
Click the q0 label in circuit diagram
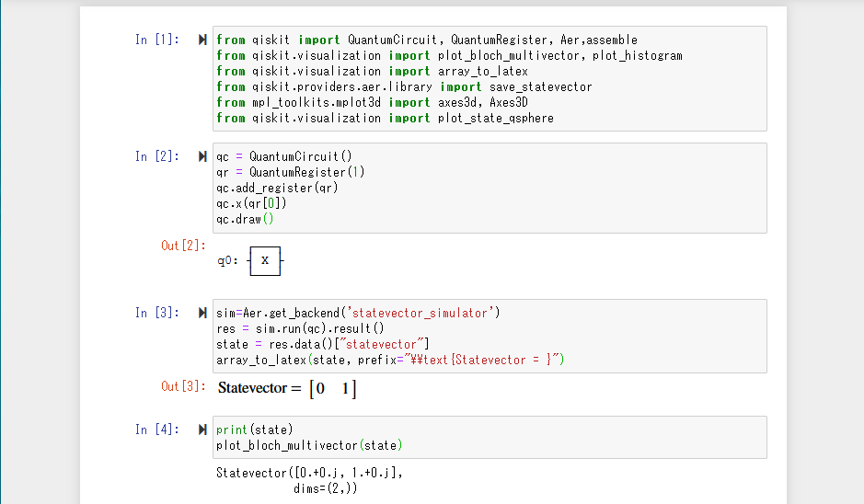pos(227,261)
